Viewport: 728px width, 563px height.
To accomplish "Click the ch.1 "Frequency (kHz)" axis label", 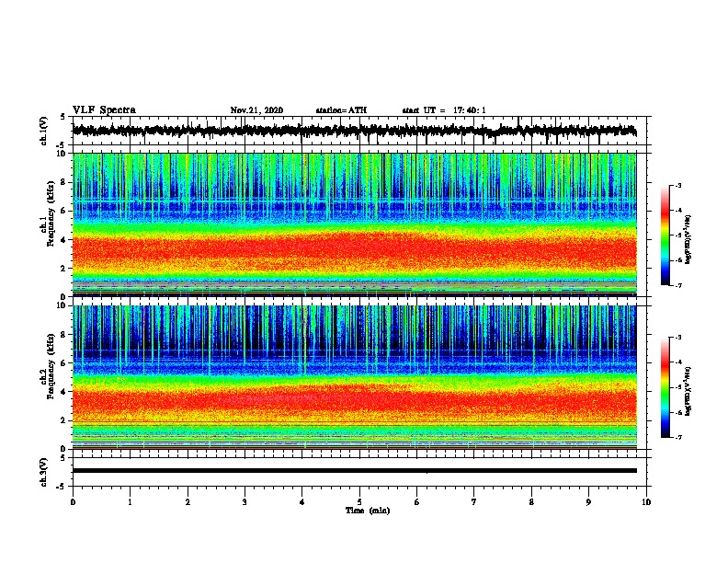I will tap(51, 213).
